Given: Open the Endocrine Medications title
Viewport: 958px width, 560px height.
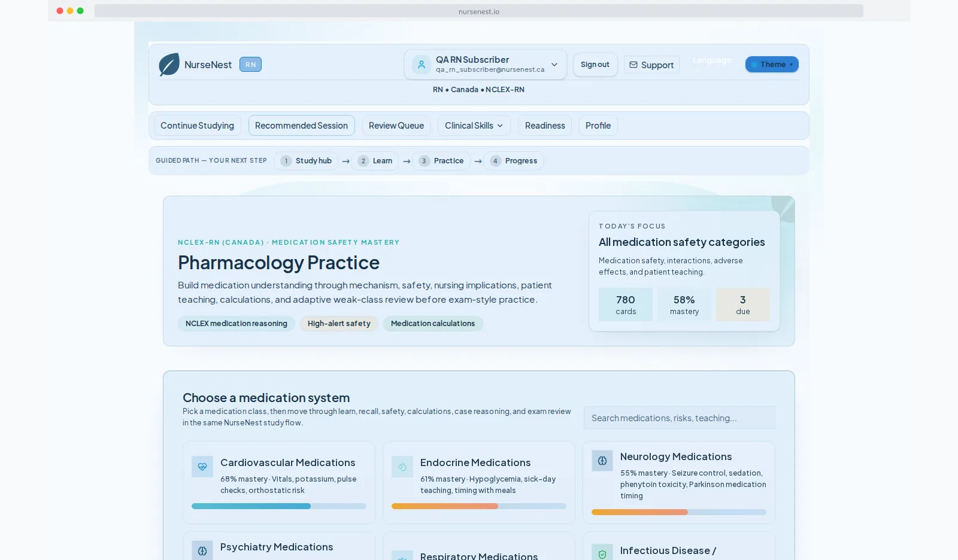Looking at the screenshot, I should [x=475, y=462].
